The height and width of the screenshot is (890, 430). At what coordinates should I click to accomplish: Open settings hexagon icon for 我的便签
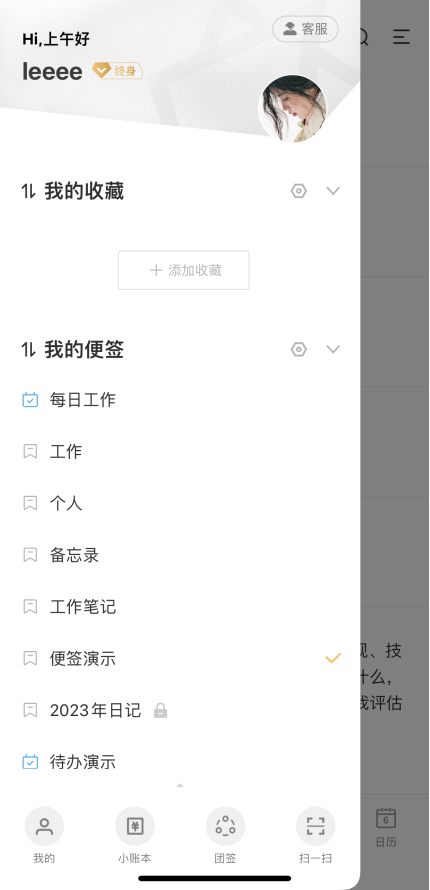299,349
